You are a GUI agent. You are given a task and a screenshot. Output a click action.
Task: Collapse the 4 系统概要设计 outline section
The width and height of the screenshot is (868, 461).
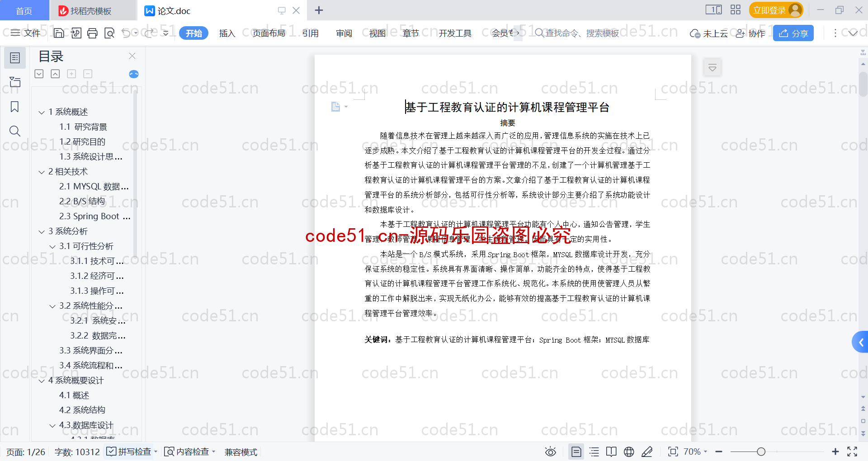42,381
